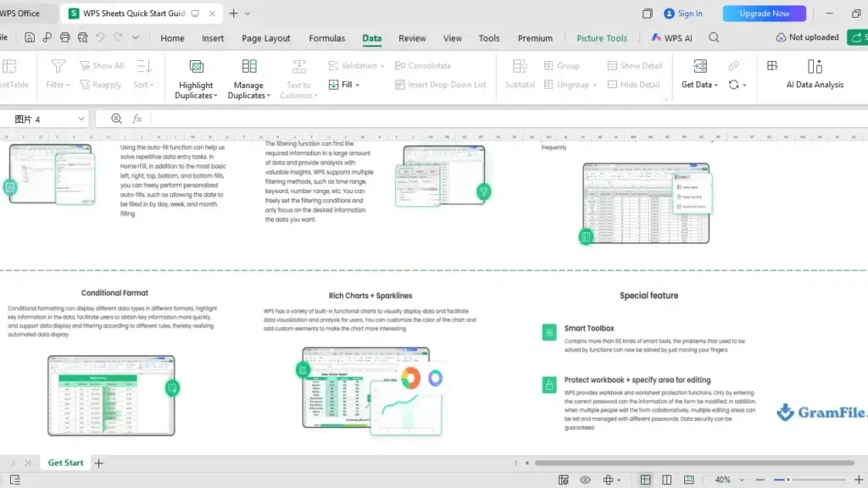The image size is (868, 488).
Task: Expand the 40% zoom level dropdown
Action: click(742, 480)
